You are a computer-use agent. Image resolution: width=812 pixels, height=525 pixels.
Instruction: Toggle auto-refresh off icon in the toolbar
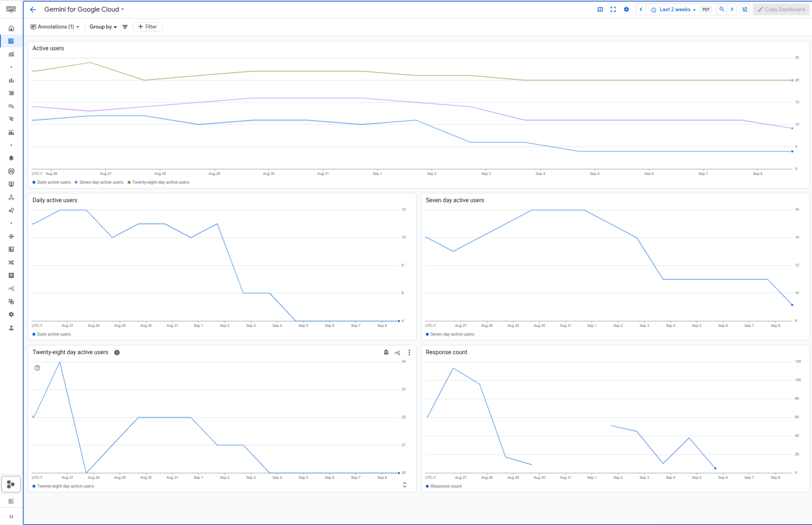[745, 9]
